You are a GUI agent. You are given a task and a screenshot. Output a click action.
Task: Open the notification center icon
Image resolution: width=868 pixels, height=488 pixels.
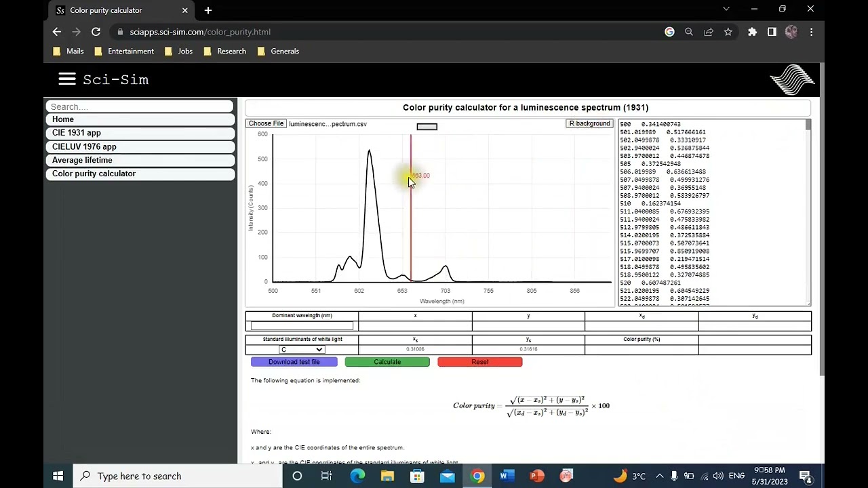point(805,476)
